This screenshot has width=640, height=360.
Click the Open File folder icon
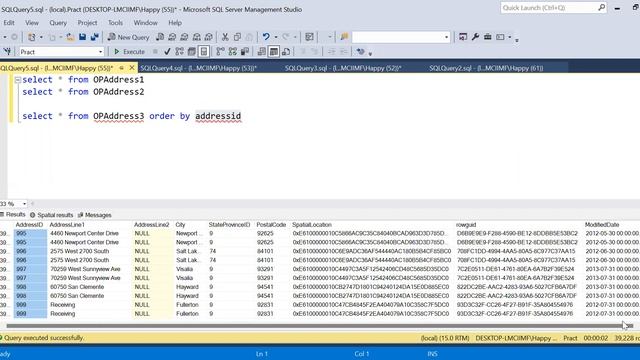pos(70,37)
